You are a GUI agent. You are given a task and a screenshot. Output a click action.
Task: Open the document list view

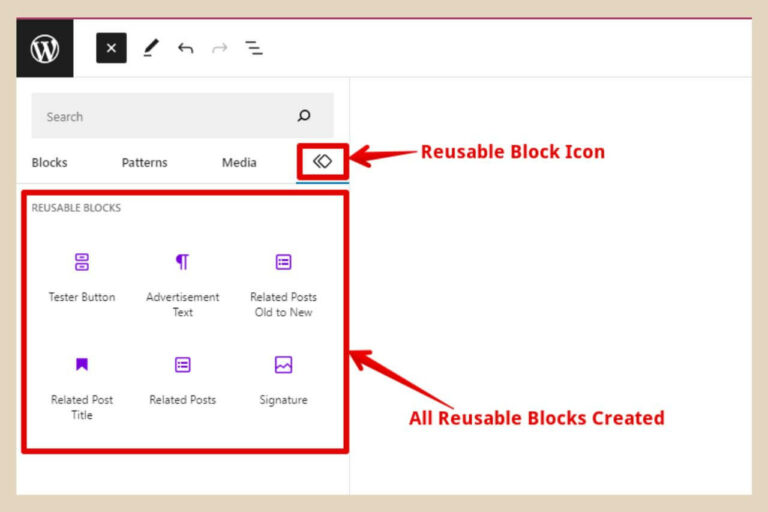pos(254,48)
